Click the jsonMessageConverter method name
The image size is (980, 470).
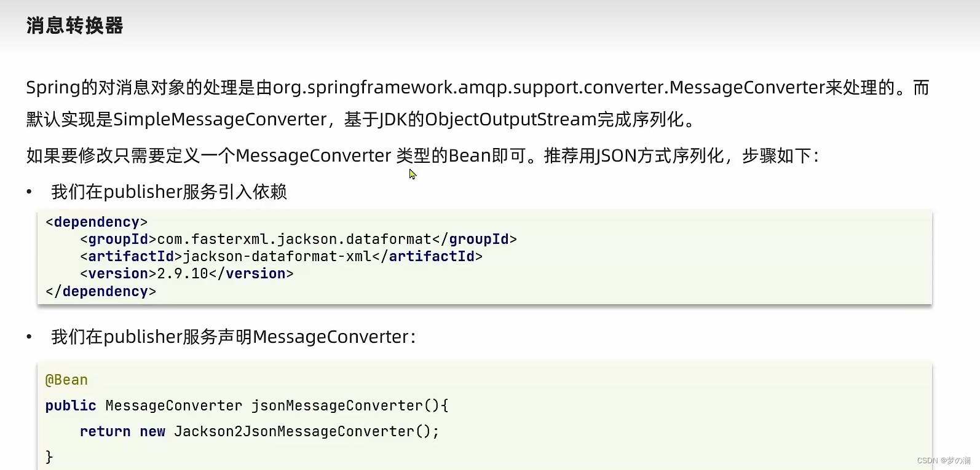pos(337,405)
